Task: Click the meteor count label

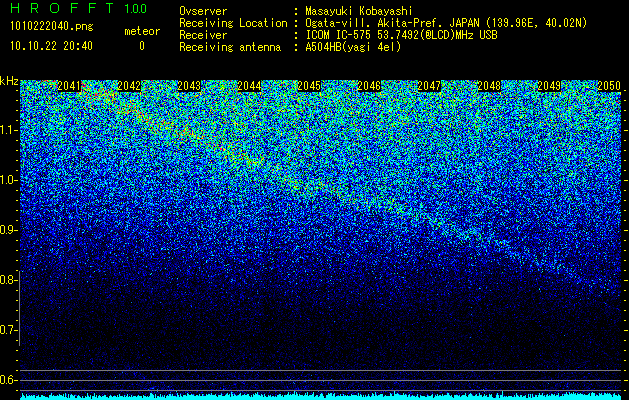Action: click(x=142, y=31)
